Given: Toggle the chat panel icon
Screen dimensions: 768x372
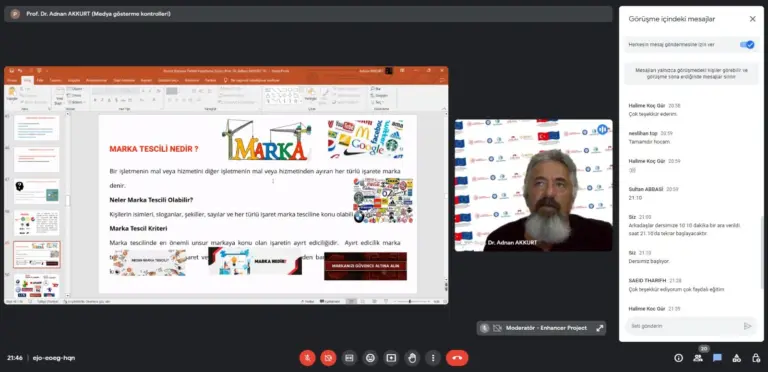Looking at the screenshot, I should point(717,358).
